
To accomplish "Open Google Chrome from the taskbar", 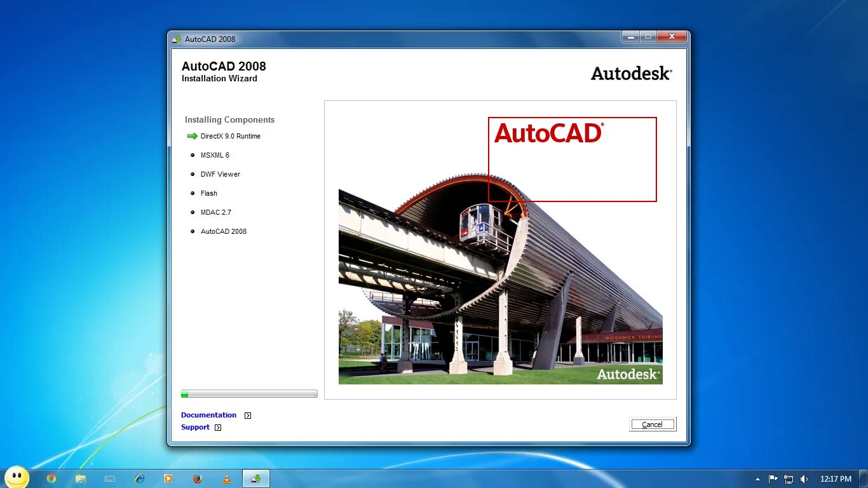I will 51,478.
